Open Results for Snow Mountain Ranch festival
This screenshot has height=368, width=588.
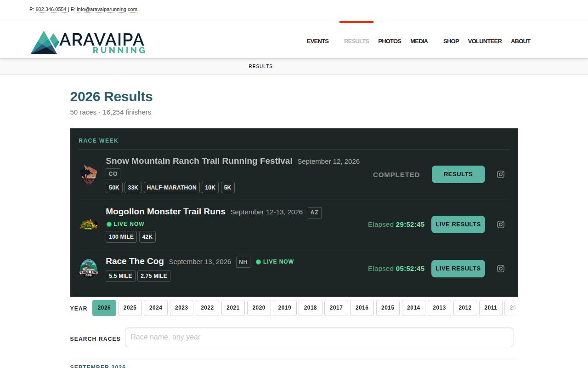click(x=458, y=174)
